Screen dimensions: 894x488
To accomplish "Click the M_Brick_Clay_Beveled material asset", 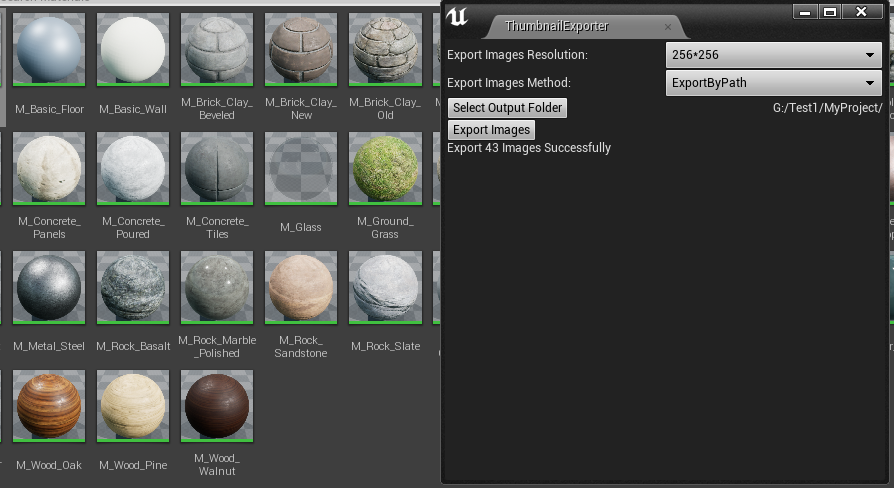I will point(217,50).
